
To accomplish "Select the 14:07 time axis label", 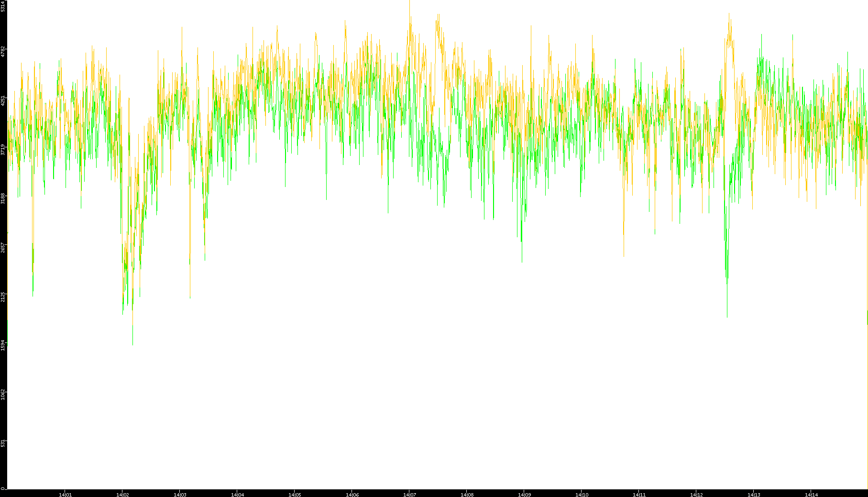I will 409,495.
